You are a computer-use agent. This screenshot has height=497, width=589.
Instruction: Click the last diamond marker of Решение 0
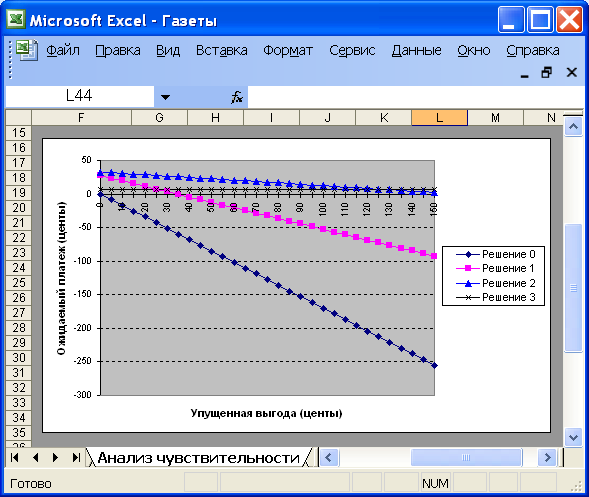pyautogui.click(x=435, y=365)
